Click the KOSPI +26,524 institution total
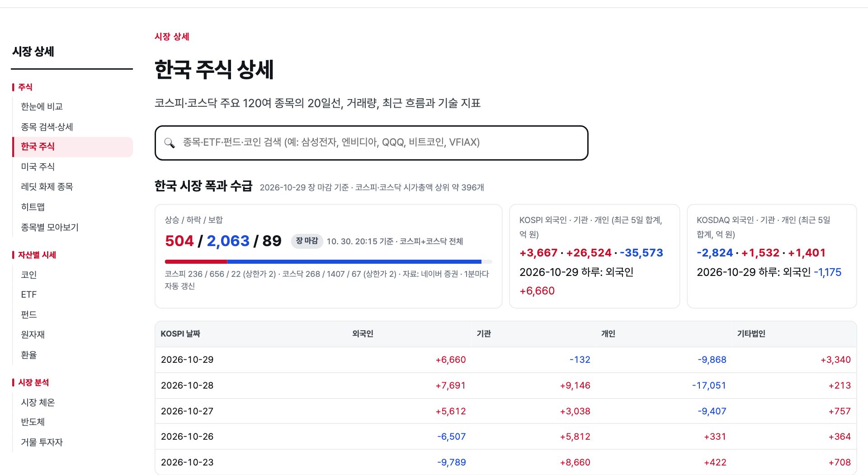Image resolution: width=868 pixels, height=475 pixels. pos(589,253)
